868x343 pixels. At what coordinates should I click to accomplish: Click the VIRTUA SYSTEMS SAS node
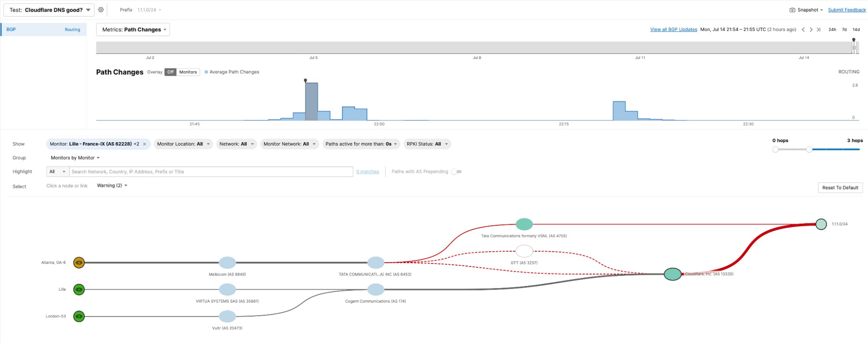pos(227,290)
